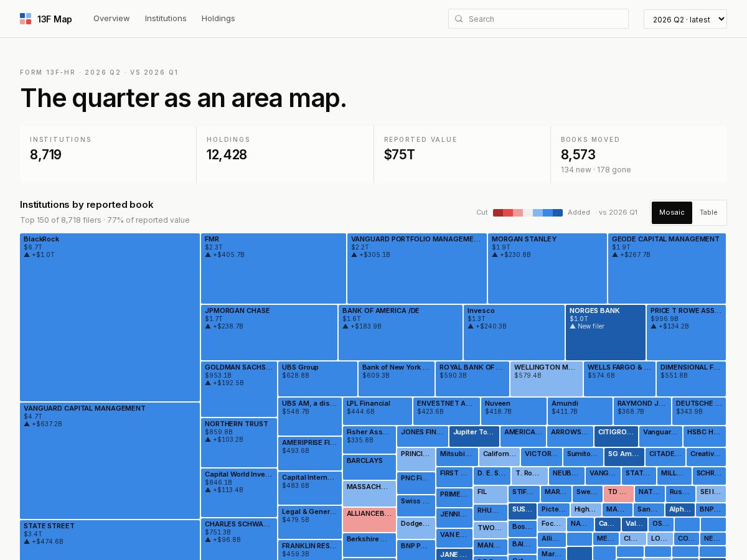Open the Amundi tile
747x560 pixels.
point(580,411)
